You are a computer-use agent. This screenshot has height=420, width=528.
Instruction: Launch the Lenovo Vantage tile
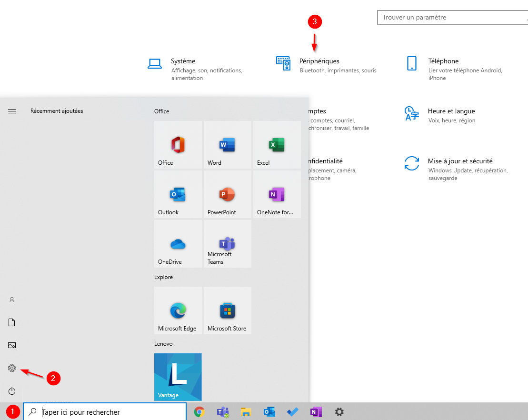coord(178,377)
